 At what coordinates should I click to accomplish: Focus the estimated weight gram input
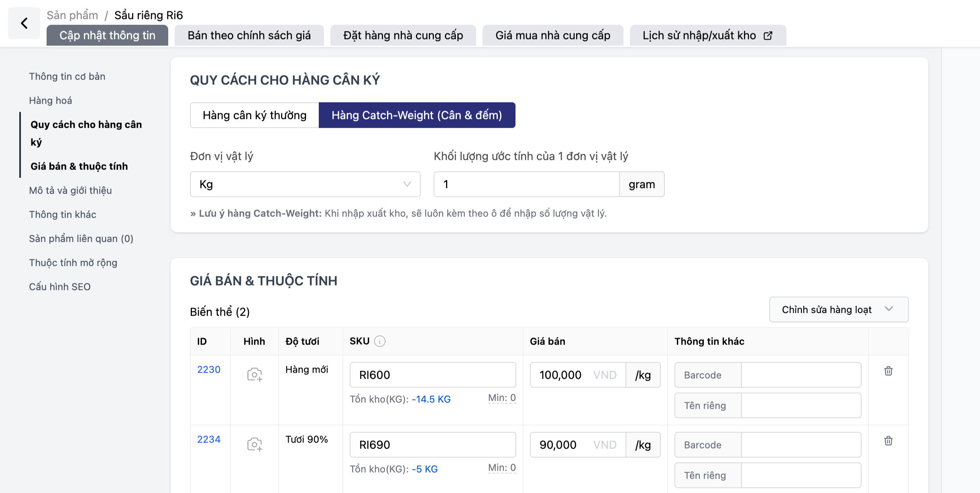click(x=526, y=184)
